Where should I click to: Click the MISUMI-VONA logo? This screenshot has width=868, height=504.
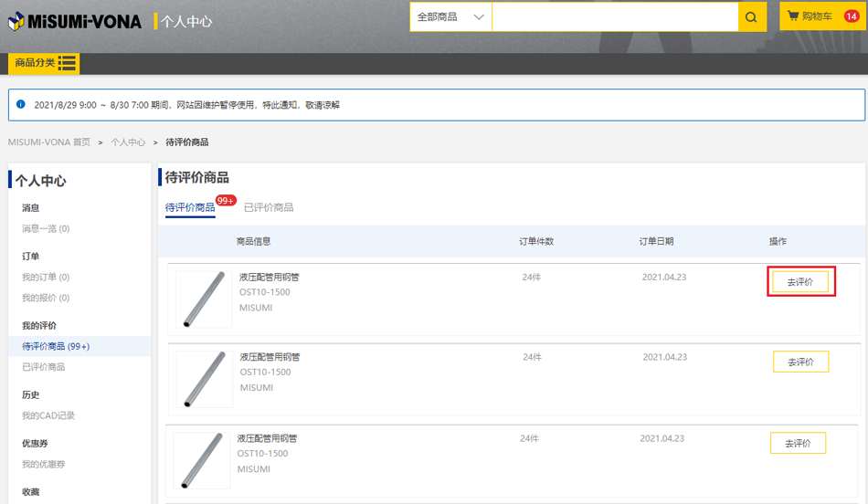pos(75,20)
